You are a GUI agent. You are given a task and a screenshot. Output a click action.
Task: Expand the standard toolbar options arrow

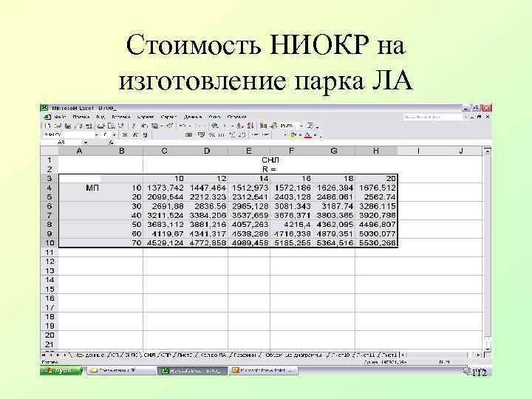coord(318,128)
